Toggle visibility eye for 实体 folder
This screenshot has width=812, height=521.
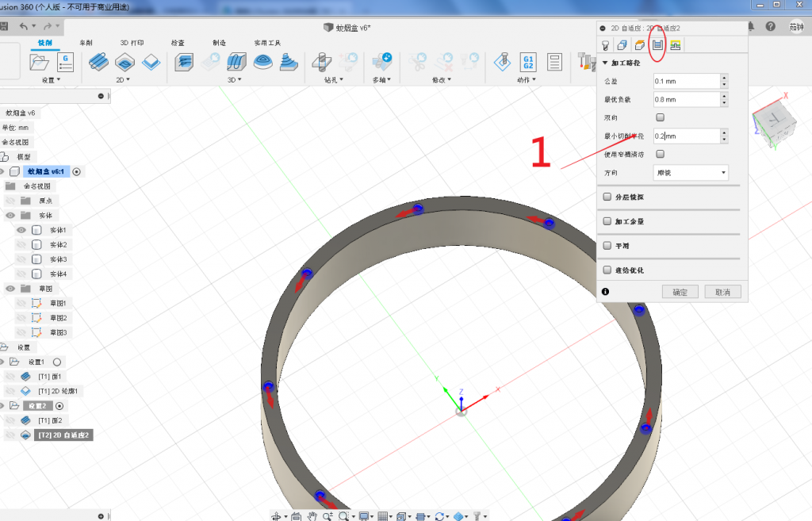10,216
